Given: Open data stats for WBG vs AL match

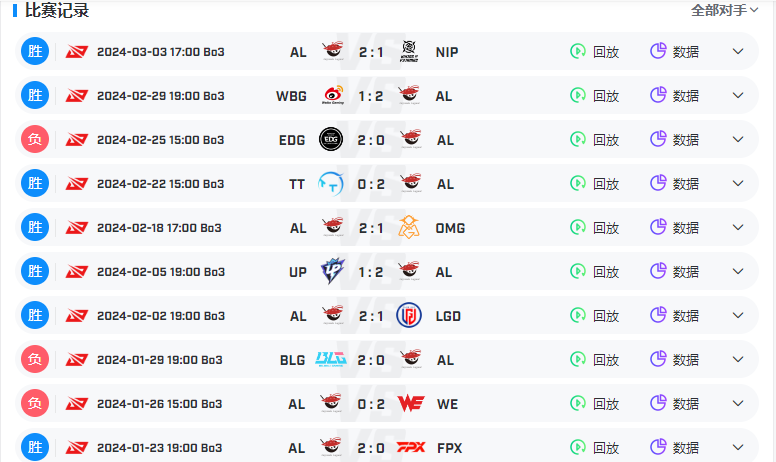Looking at the screenshot, I should [x=674, y=95].
